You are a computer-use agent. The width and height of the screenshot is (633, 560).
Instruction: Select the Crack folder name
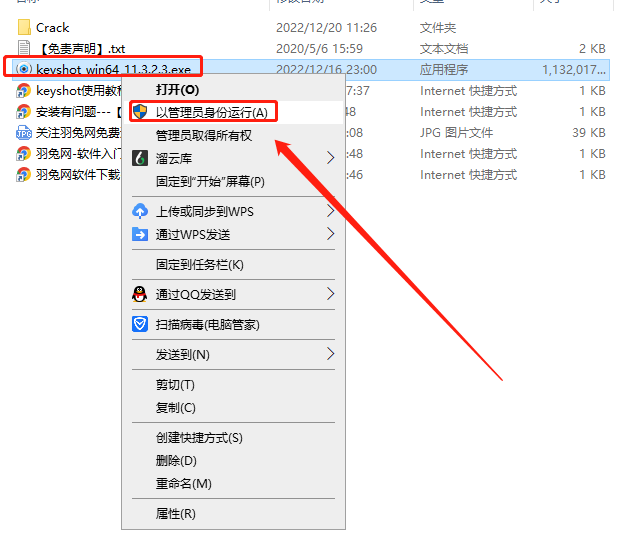coord(52,28)
